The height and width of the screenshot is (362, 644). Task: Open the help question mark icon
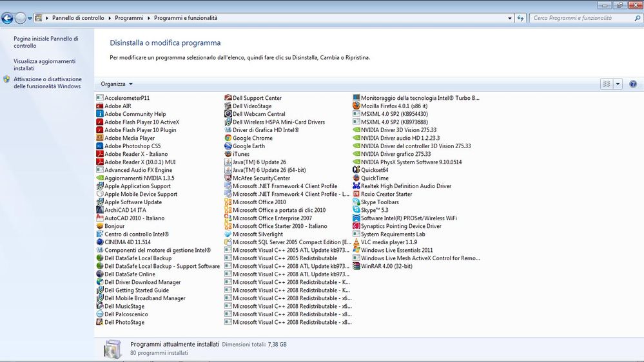(x=633, y=84)
